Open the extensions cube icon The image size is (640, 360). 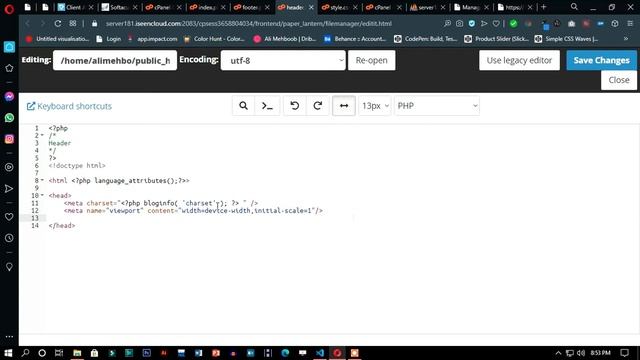(x=615, y=24)
